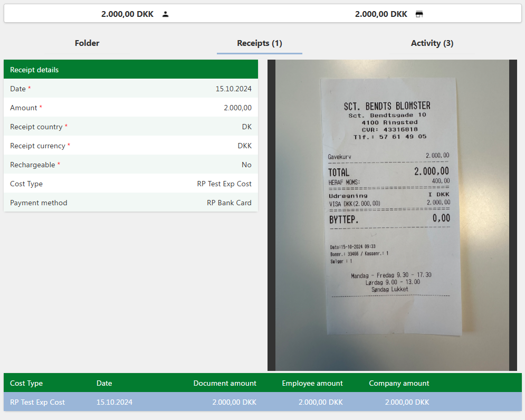This screenshot has height=420, width=525.
Task: Open the Receipts (1) tab
Action: [260, 43]
